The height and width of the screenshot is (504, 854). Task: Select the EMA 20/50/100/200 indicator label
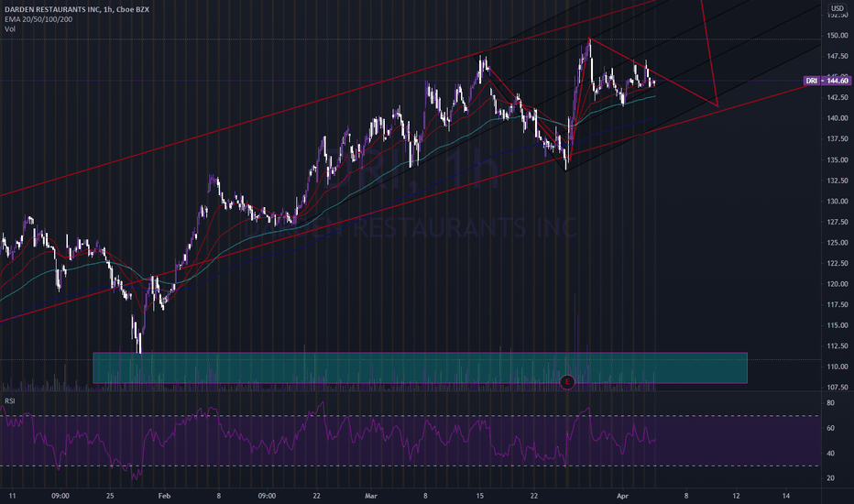click(38, 19)
